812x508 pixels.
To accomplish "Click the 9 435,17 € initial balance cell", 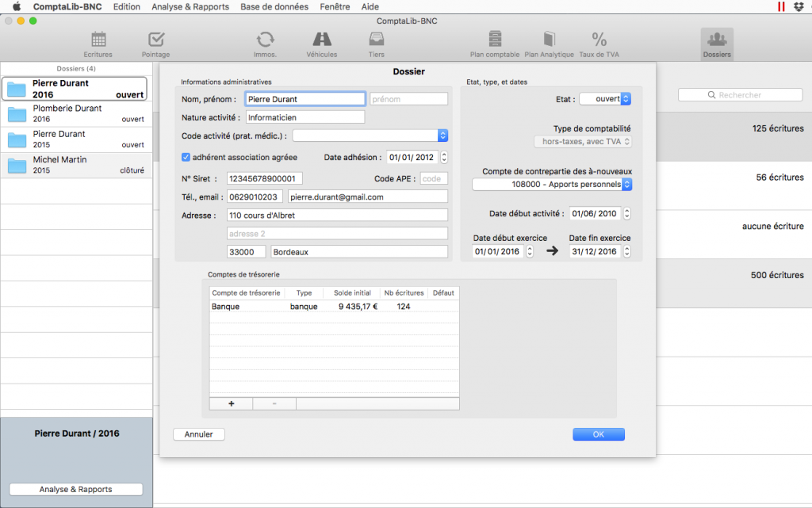I will click(358, 306).
